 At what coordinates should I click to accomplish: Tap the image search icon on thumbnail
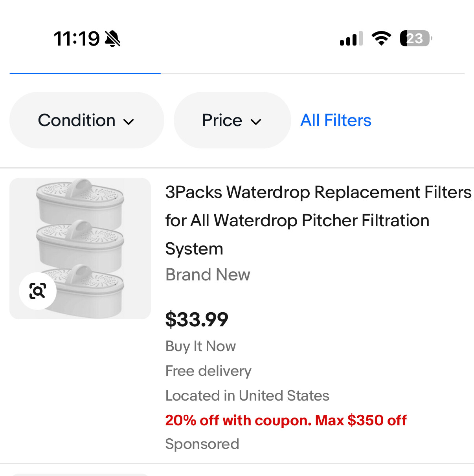click(38, 291)
